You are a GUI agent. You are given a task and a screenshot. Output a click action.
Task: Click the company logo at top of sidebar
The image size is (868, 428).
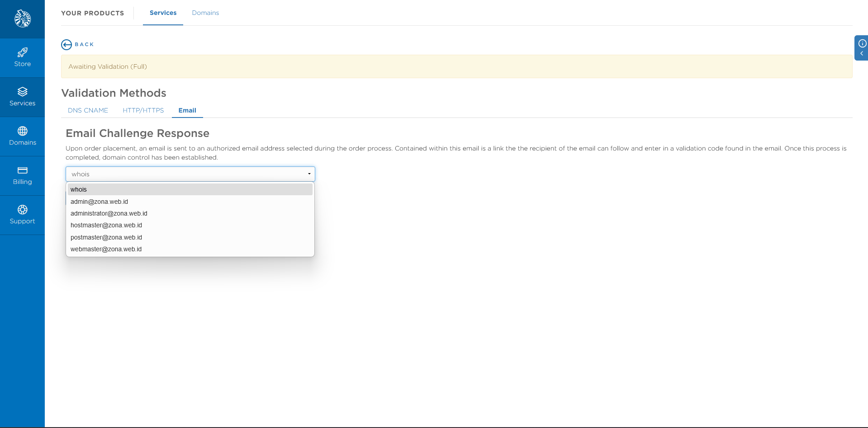click(x=22, y=19)
